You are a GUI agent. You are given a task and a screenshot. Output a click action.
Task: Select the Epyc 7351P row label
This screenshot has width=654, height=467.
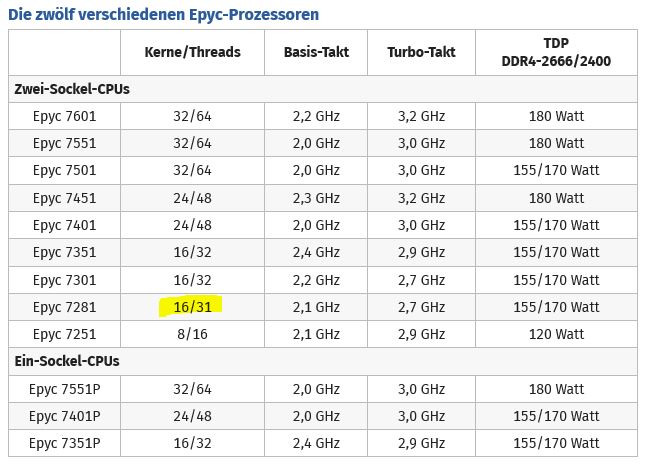[x=65, y=443]
